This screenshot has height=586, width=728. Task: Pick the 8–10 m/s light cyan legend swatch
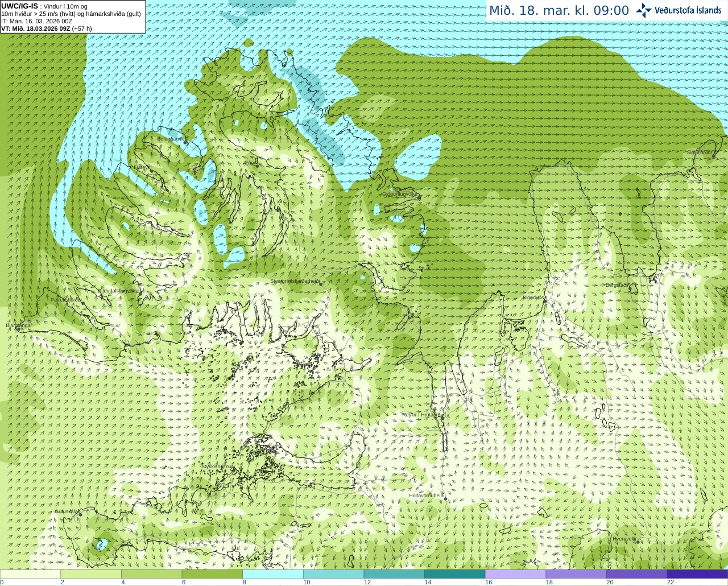[x=273, y=574]
